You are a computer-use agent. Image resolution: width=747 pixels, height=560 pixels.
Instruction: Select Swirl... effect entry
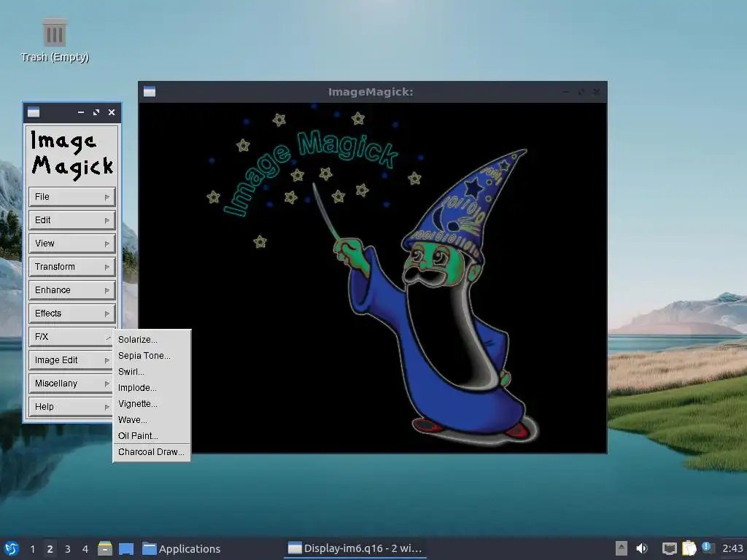click(152, 372)
